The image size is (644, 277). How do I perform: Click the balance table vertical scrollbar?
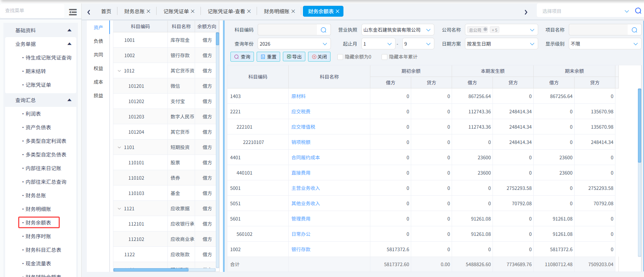(640, 126)
